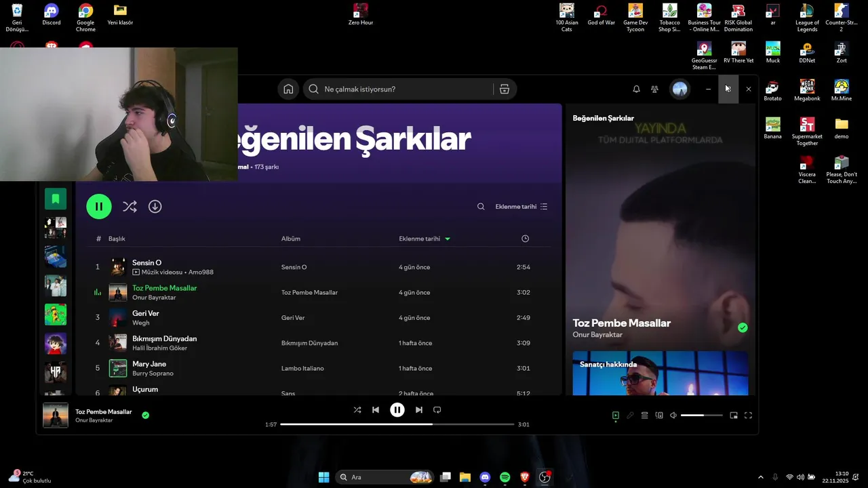868x488 pixels.
Task: Open Spotify notifications bell
Action: (x=636, y=89)
